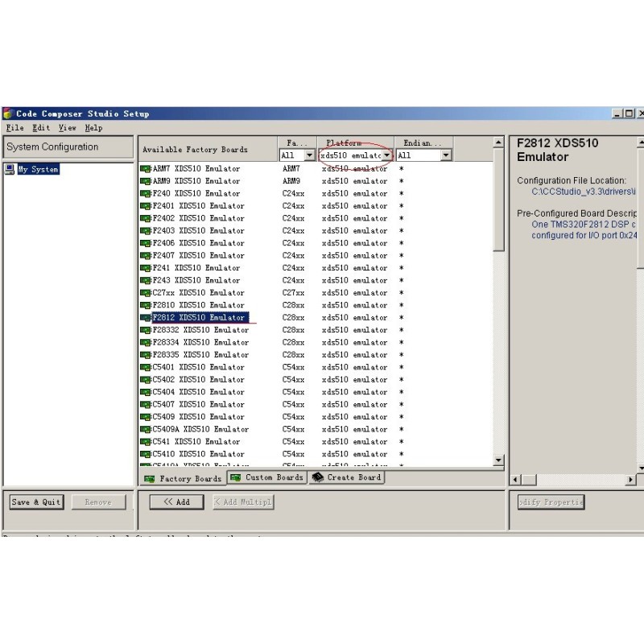Click the configuration file path C:\CCStudio_v3.3\drivers
Screen dimensions: 644x644
[x=584, y=192]
